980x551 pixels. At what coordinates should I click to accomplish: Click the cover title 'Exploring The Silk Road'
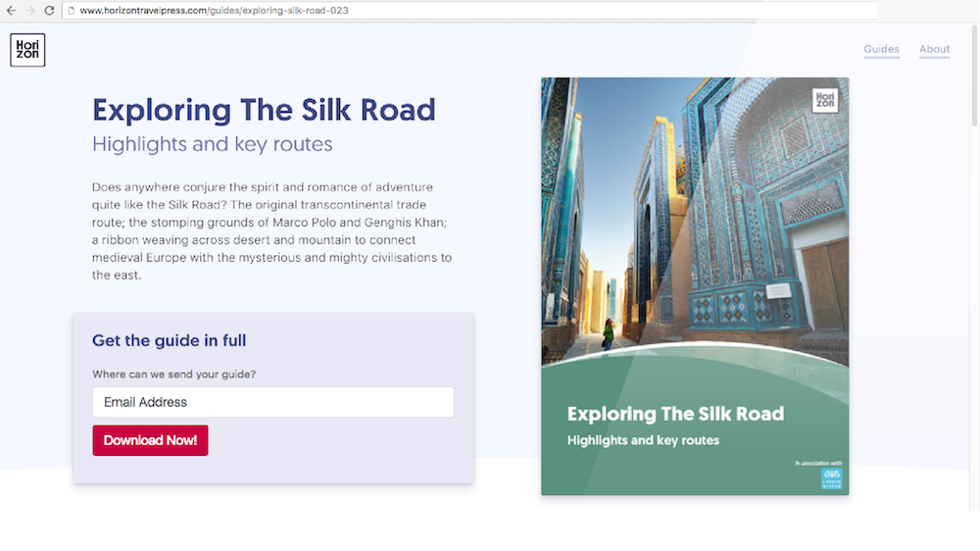(675, 414)
